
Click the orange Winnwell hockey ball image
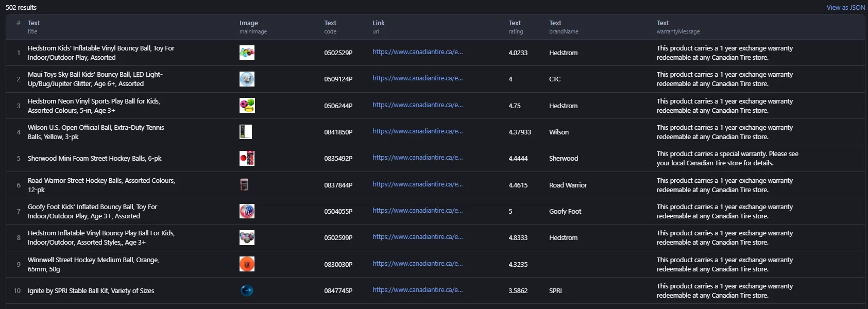point(247,264)
